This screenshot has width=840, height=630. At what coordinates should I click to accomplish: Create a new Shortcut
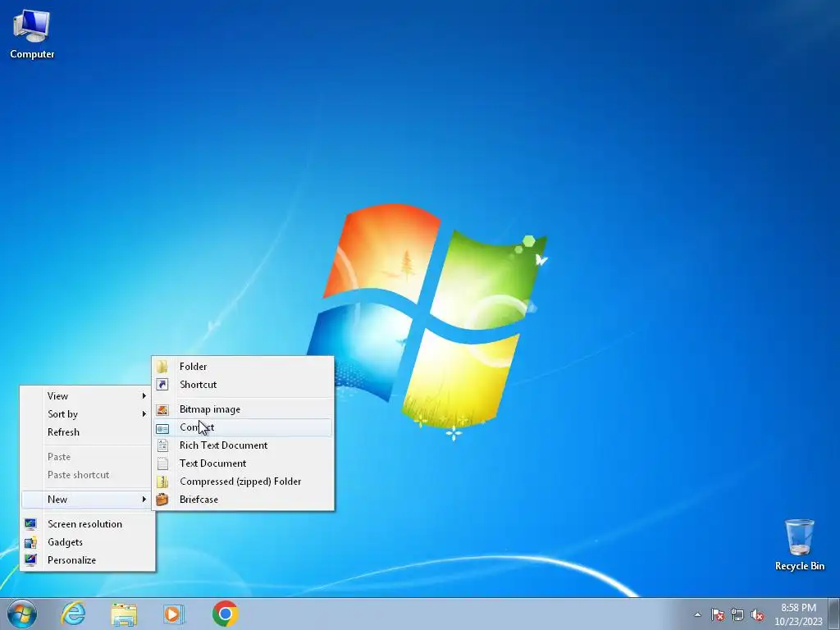[x=243, y=385]
